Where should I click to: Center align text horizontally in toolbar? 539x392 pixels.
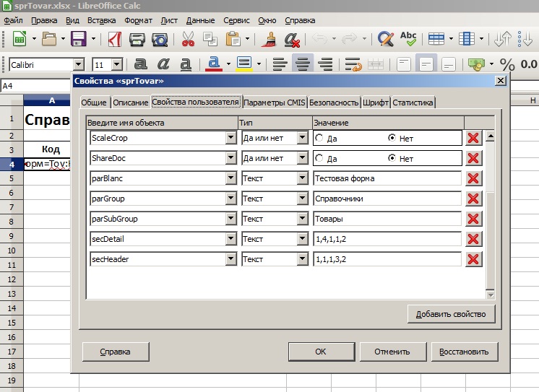point(302,64)
